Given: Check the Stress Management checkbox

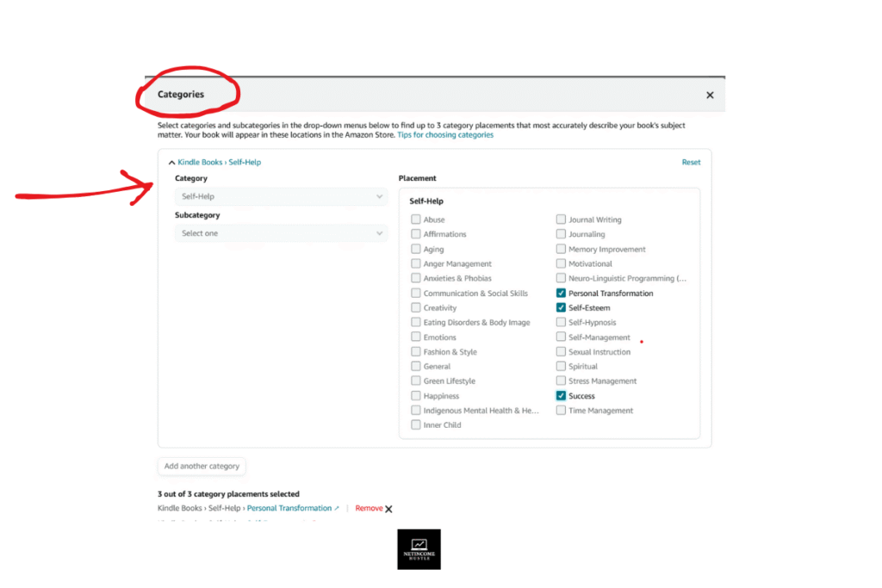Looking at the screenshot, I should tap(561, 381).
